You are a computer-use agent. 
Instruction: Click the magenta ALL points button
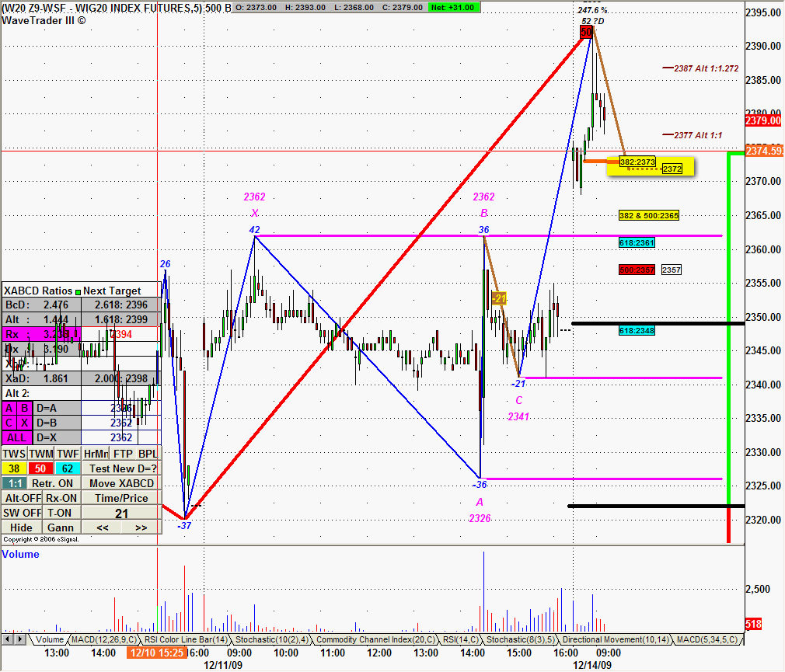(16, 437)
